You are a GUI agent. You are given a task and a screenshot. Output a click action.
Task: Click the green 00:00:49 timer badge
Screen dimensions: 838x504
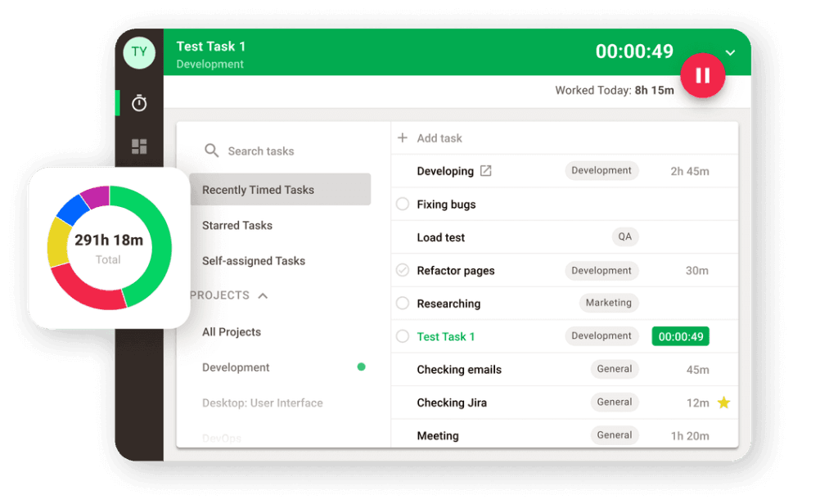point(680,336)
